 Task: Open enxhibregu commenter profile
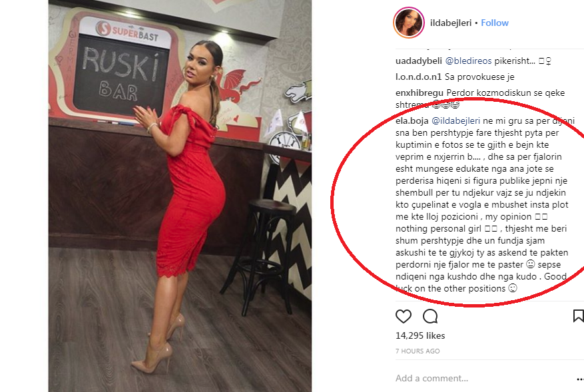420,93
